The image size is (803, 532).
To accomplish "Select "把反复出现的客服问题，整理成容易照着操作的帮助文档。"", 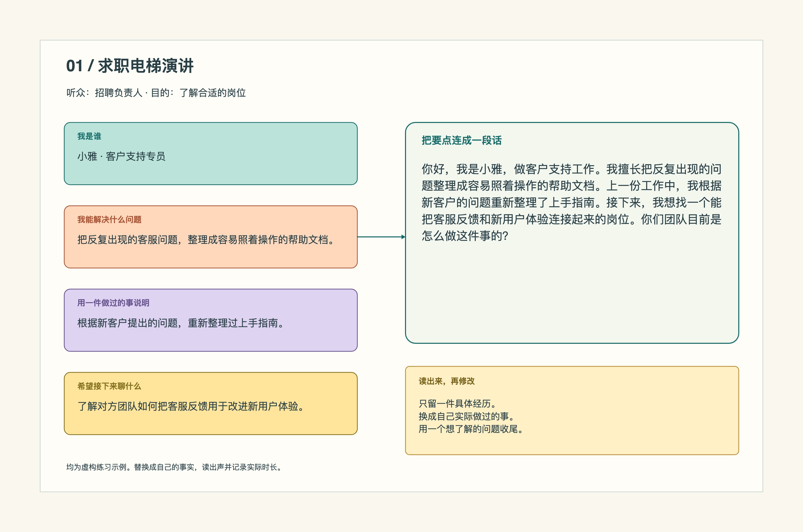I will (x=206, y=240).
